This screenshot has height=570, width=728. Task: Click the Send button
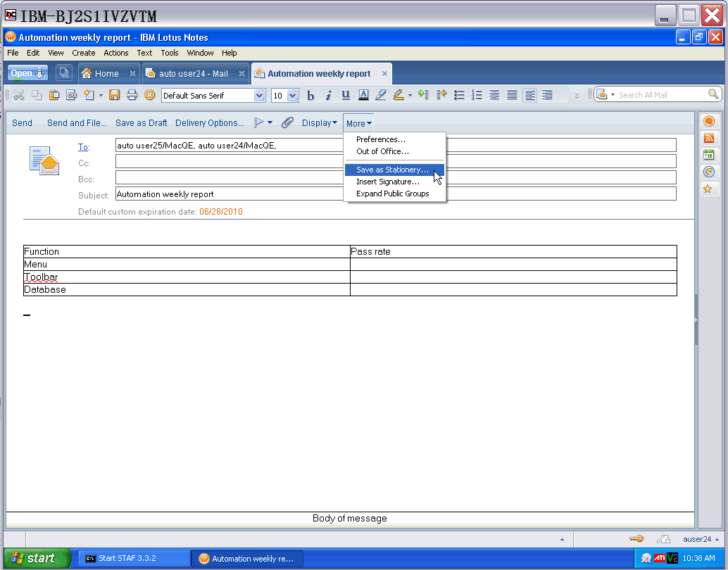point(22,123)
